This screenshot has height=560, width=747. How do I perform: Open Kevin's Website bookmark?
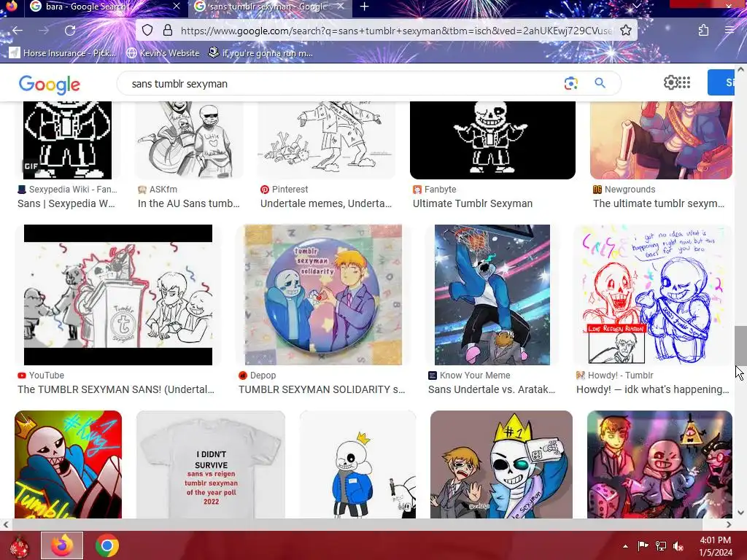point(163,52)
